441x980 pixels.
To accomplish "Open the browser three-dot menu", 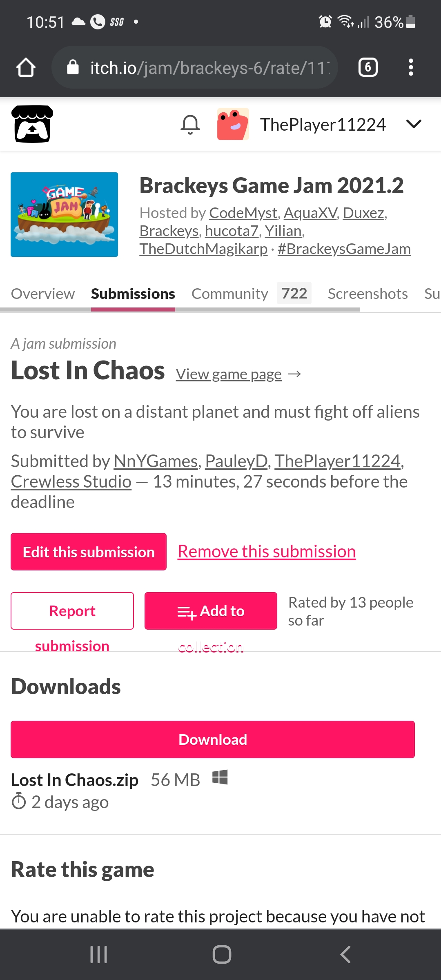I will 411,67.
